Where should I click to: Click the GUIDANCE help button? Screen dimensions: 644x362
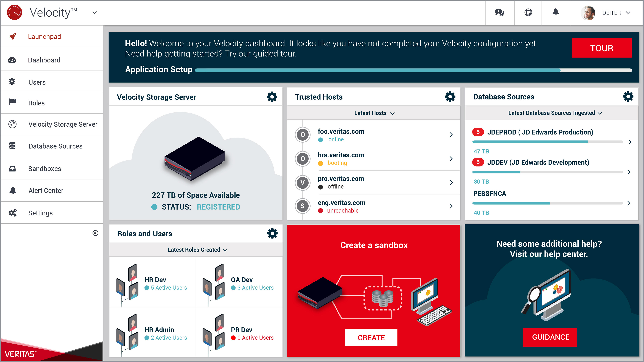click(x=550, y=337)
